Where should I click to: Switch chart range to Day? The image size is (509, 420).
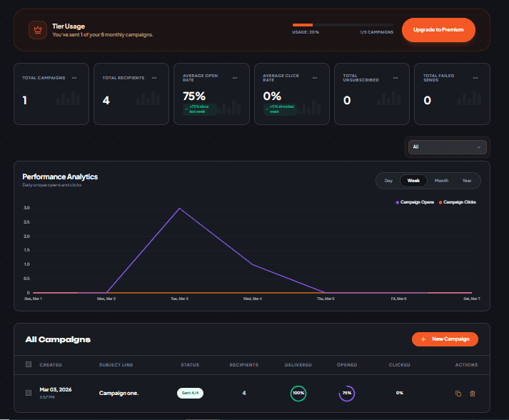(388, 181)
